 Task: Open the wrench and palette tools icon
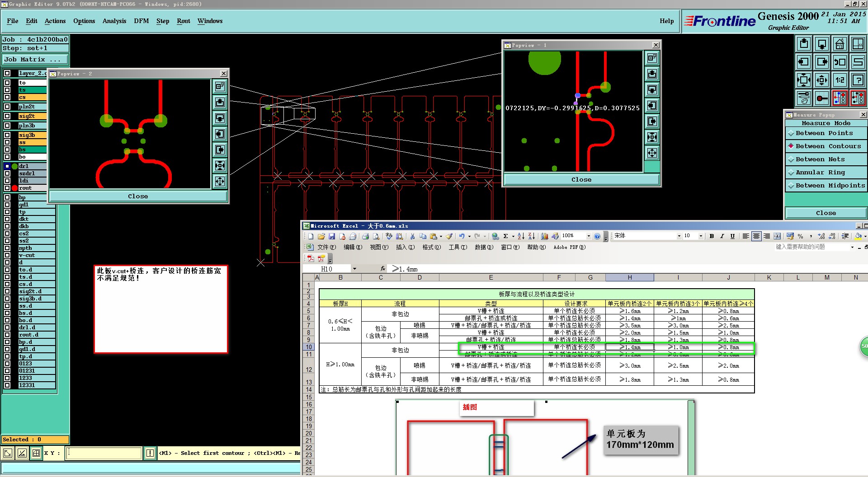[804, 98]
